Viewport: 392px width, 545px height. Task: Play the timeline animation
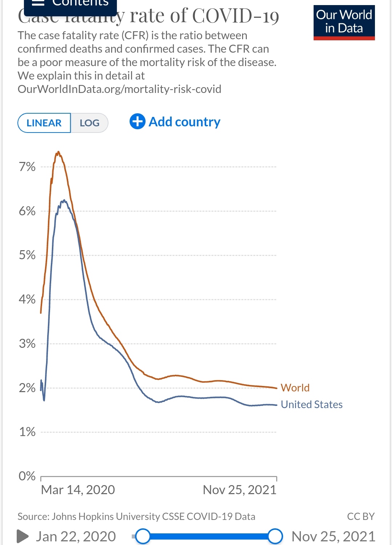point(23,536)
